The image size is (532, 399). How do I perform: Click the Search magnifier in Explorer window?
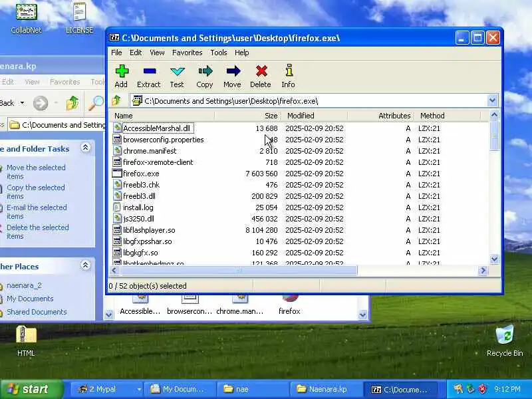[96, 103]
